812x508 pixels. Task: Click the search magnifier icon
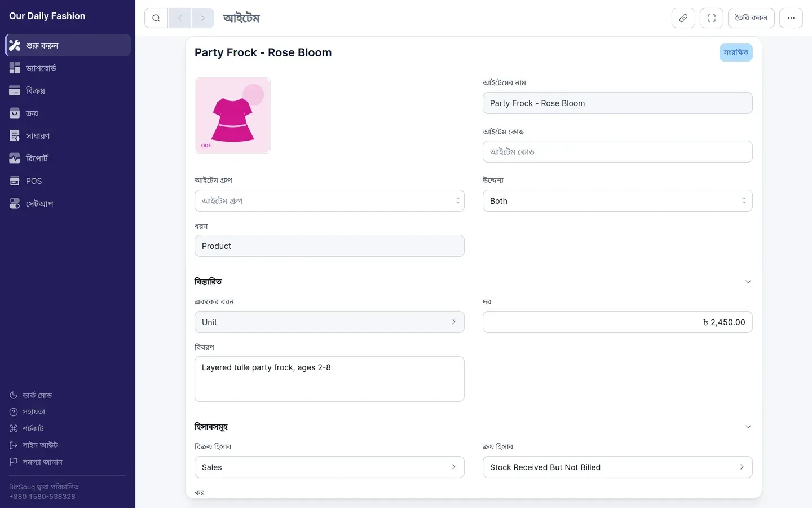[x=156, y=18]
